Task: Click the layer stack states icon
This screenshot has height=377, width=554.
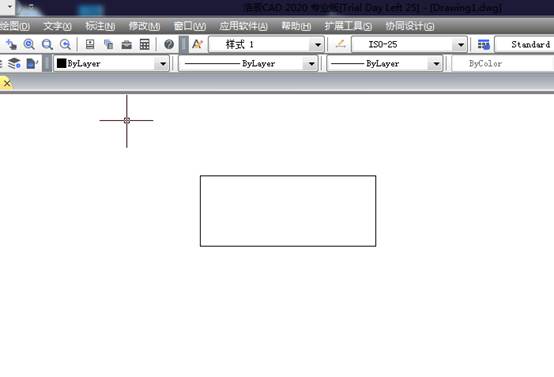Action: point(14,64)
